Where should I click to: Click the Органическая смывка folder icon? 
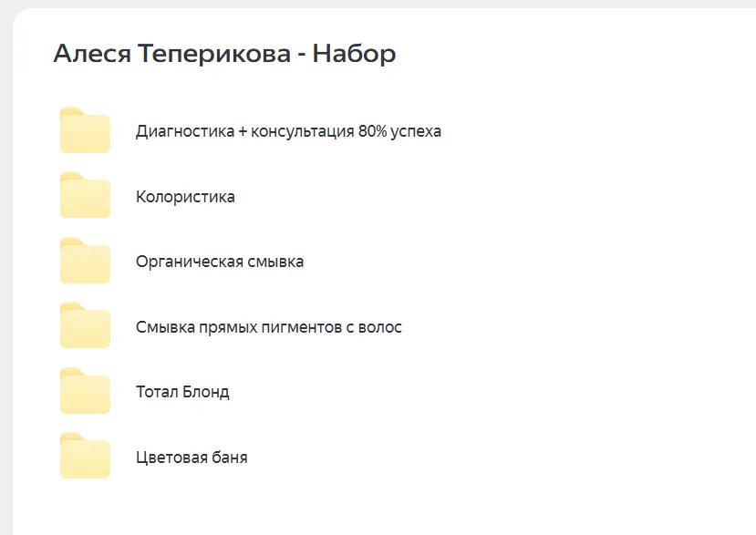(85, 262)
